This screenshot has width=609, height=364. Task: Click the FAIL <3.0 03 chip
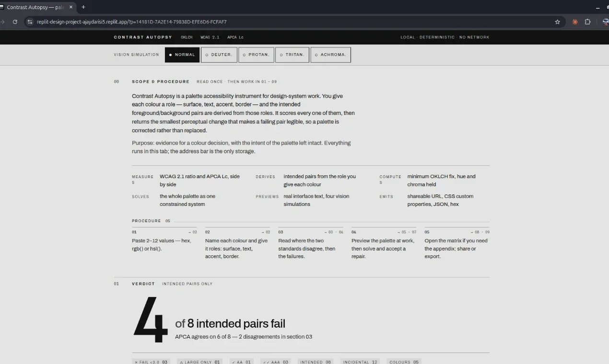click(151, 362)
